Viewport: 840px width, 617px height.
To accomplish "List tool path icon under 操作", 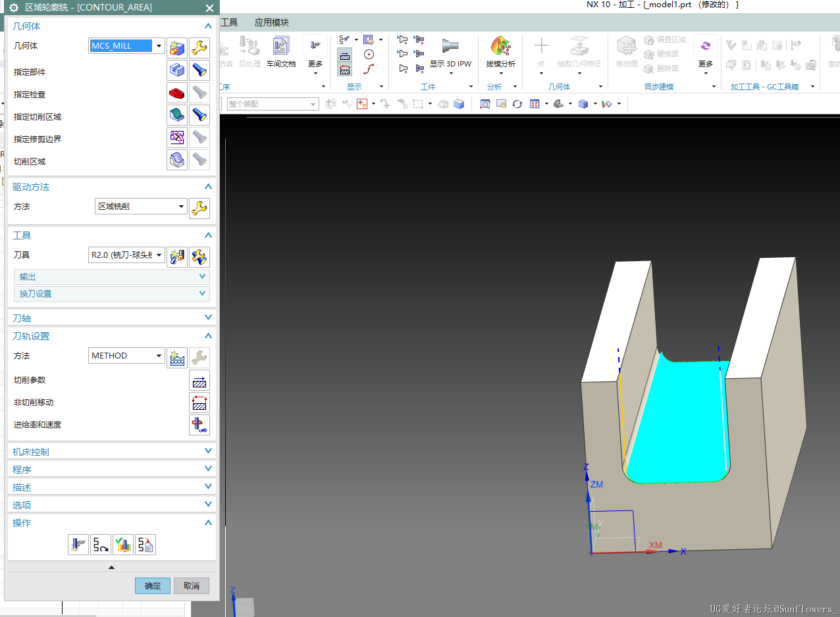I will coord(145,545).
